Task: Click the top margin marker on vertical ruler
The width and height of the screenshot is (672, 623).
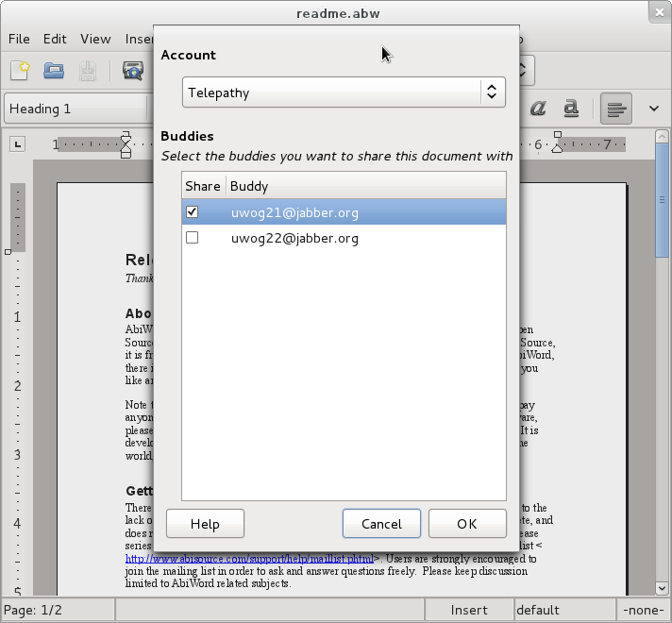Action: (x=8, y=252)
